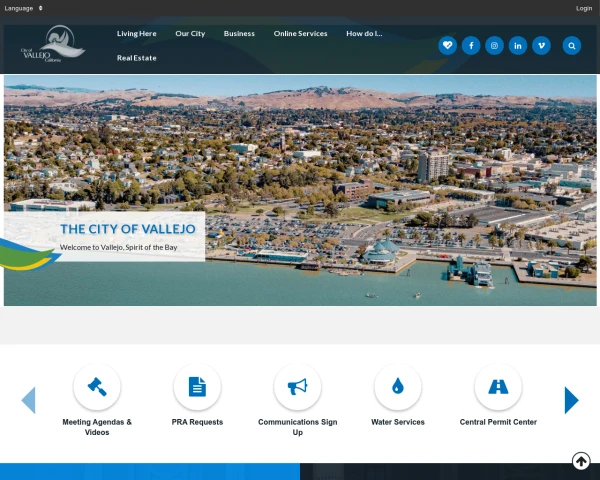This screenshot has width=600, height=480.
Task: Go back with carousel left arrow
Action: click(28, 400)
